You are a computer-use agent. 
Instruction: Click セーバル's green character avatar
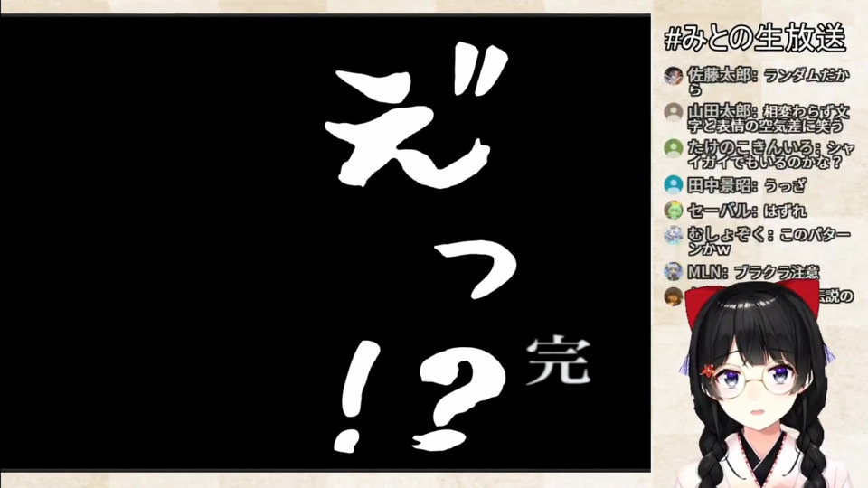pos(673,210)
